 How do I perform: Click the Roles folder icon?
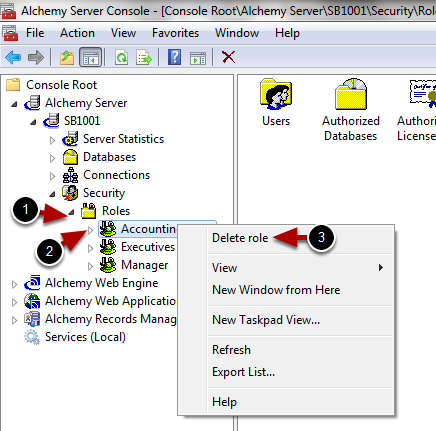point(89,211)
